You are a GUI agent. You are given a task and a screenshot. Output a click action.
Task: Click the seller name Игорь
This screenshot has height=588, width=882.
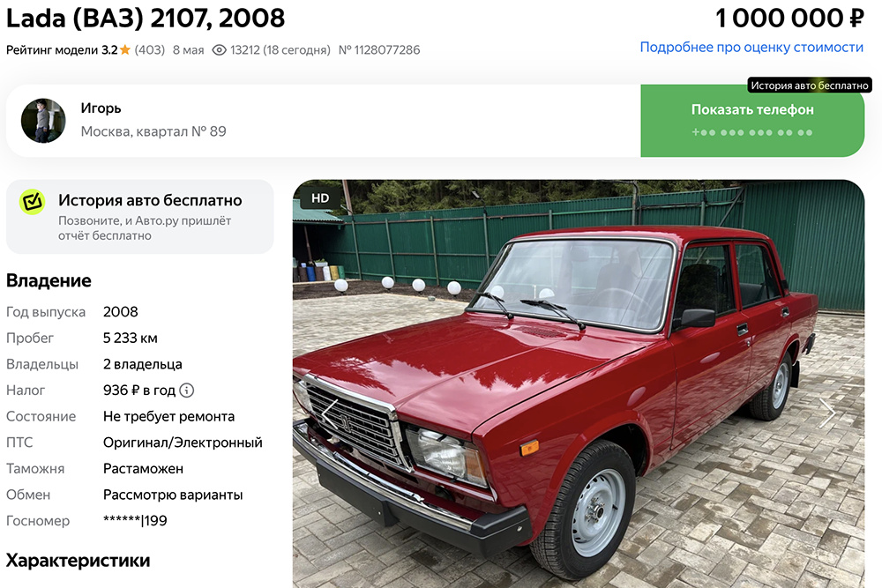101,108
